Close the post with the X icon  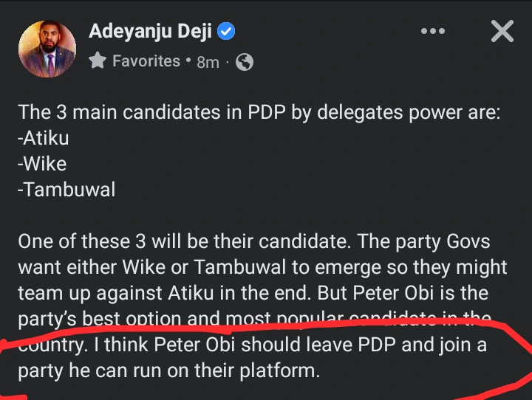502,31
